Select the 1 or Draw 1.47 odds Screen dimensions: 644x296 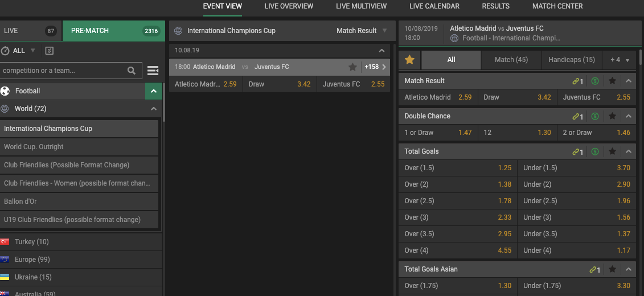[x=438, y=133]
